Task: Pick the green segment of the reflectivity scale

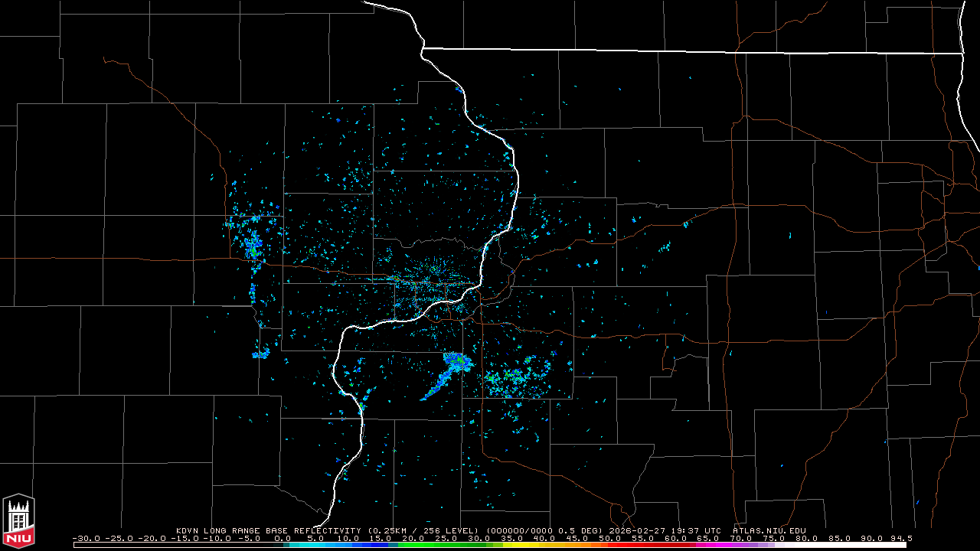Action: [x=440, y=545]
